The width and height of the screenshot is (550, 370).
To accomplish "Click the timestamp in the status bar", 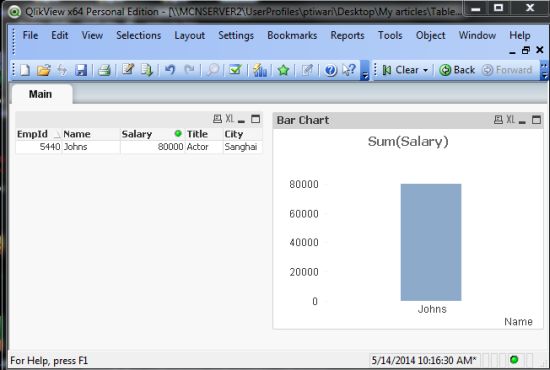I will 424,360.
